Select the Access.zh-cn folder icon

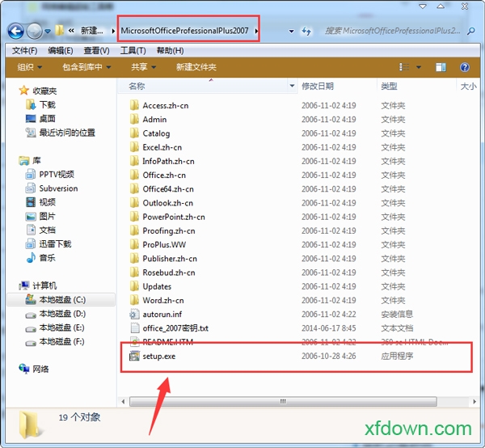(x=134, y=105)
